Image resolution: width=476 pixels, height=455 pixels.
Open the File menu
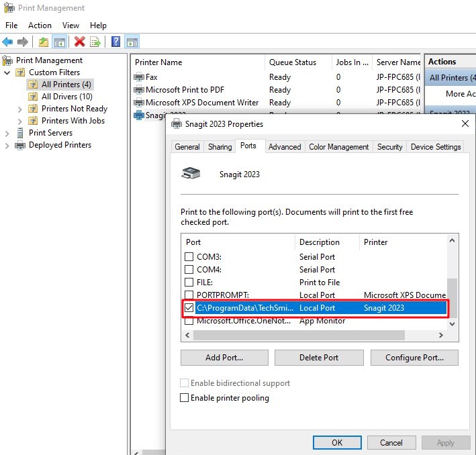[11, 26]
